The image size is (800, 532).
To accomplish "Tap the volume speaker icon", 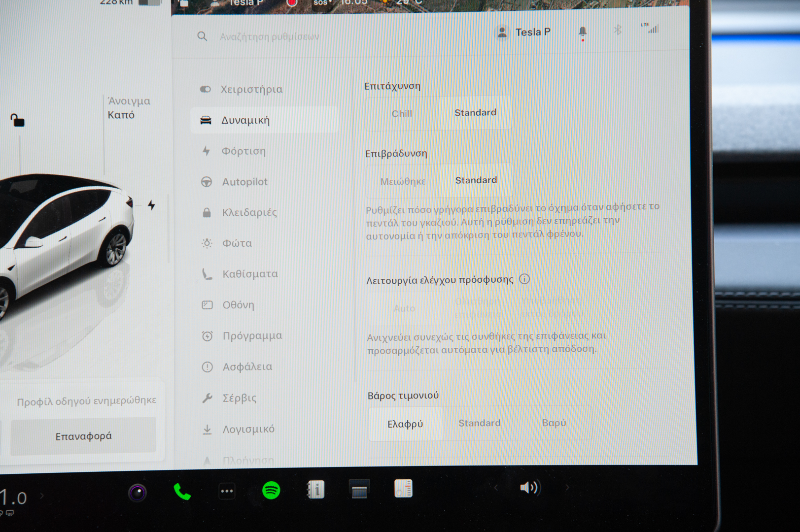I will click(529, 488).
